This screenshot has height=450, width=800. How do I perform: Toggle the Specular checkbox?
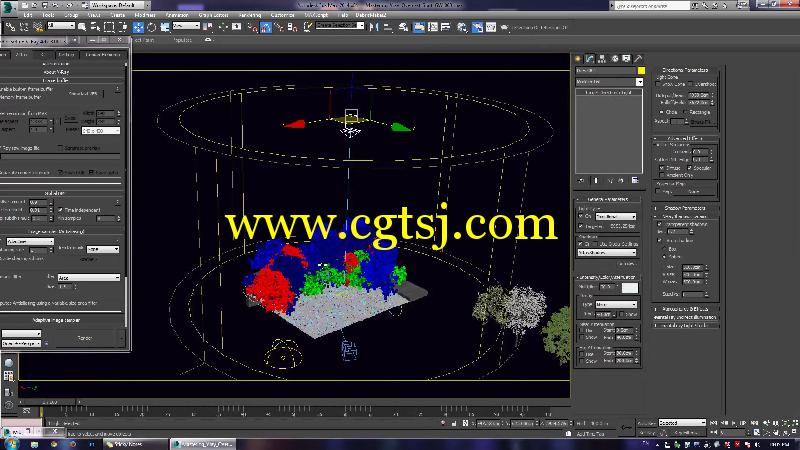(689, 167)
